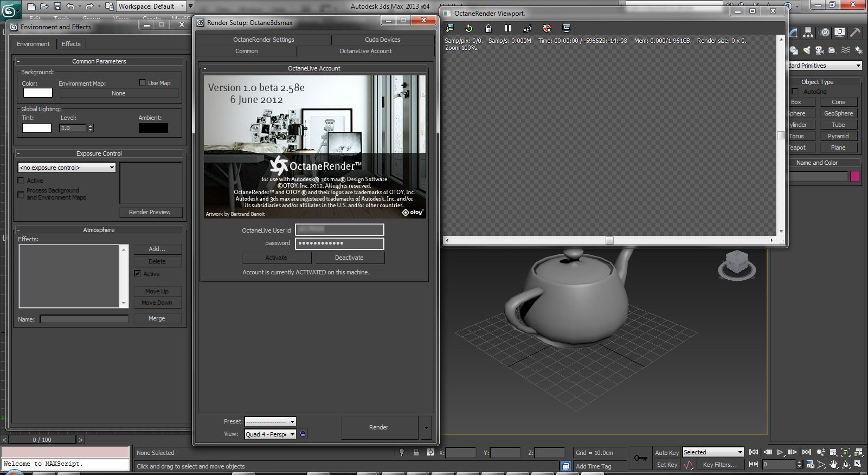This screenshot has width=868, height=475.
Task: Click the Render button
Action: [x=379, y=427]
